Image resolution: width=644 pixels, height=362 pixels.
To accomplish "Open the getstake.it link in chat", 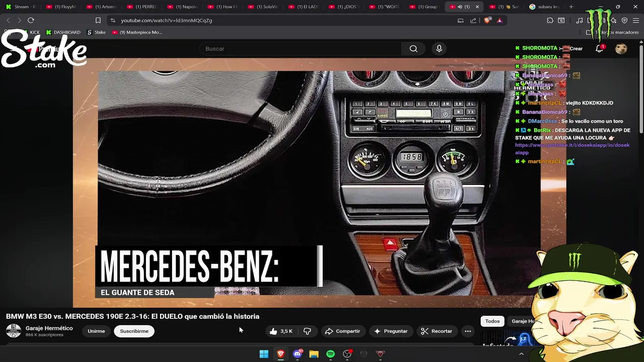I will [x=572, y=149].
